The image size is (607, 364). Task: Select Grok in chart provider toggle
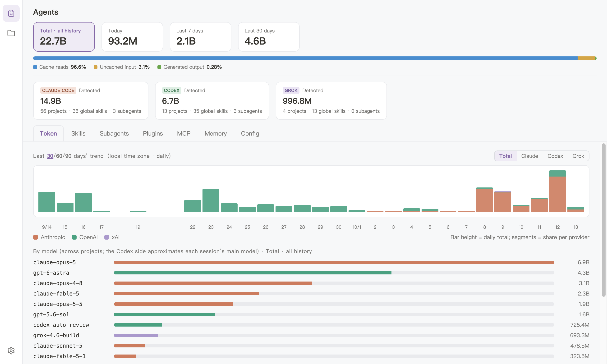(578, 156)
